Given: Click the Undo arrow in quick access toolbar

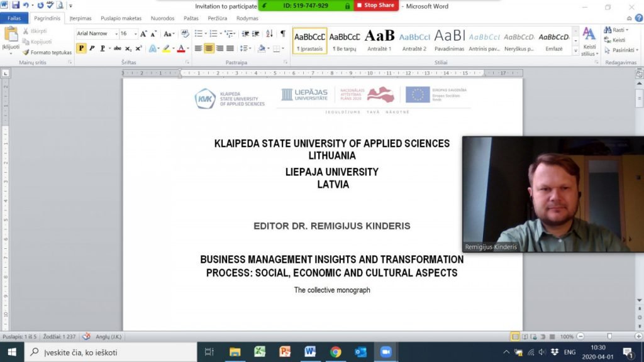Looking at the screenshot, I should 26,5.
